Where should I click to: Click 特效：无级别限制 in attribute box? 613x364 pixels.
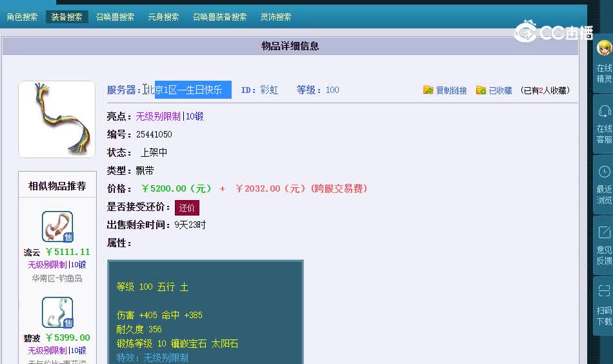click(152, 358)
